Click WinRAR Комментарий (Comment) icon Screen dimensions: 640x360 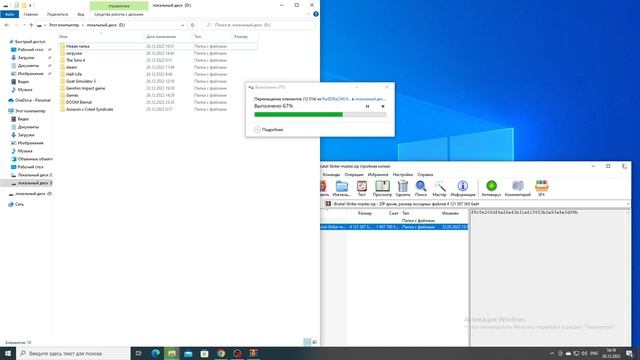(518, 189)
